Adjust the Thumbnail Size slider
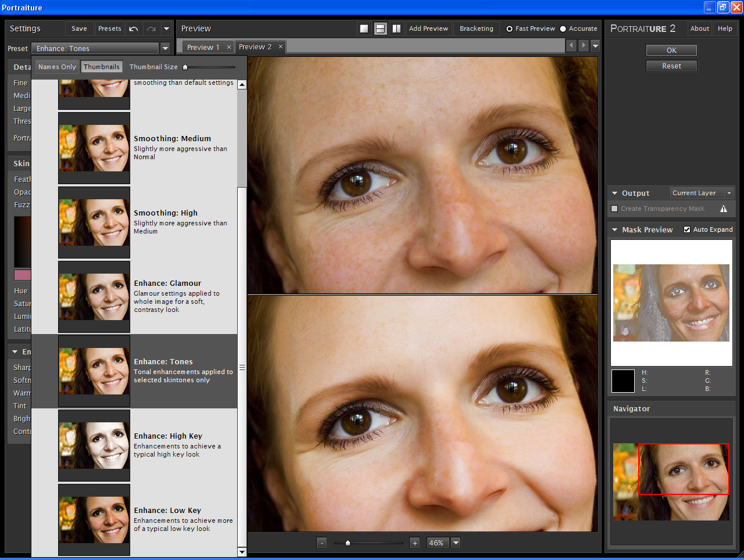The image size is (744, 560). [x=185, y=66]
